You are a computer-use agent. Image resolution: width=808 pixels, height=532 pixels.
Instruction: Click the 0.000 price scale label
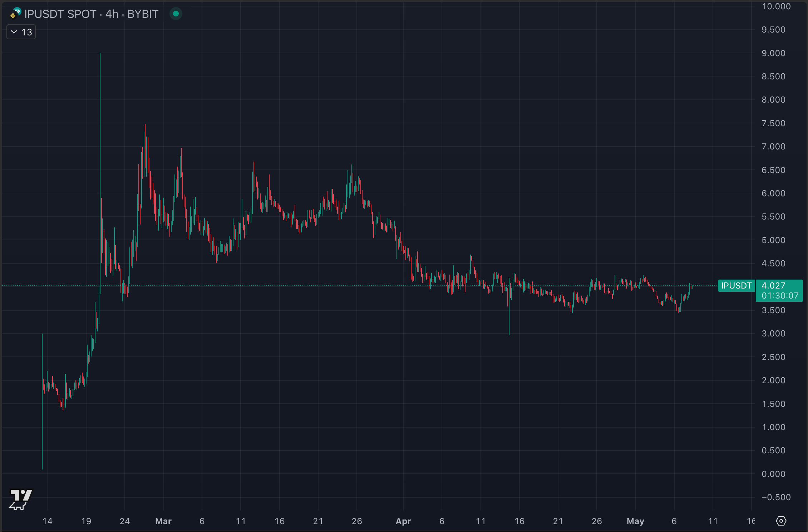pyautogui.click(x=773, y=474)
